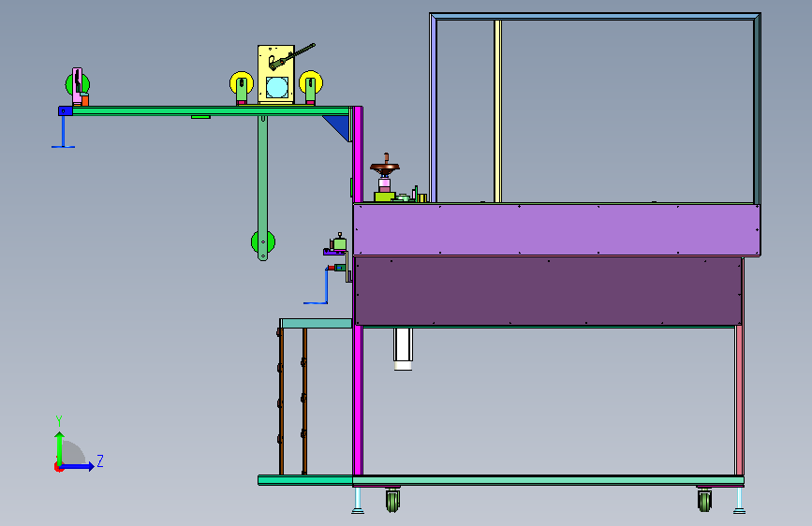Image resolution: width=812 pixels, height=526 pixels.
Task: Select the left brown side table leg
Action: click(281, 402)
